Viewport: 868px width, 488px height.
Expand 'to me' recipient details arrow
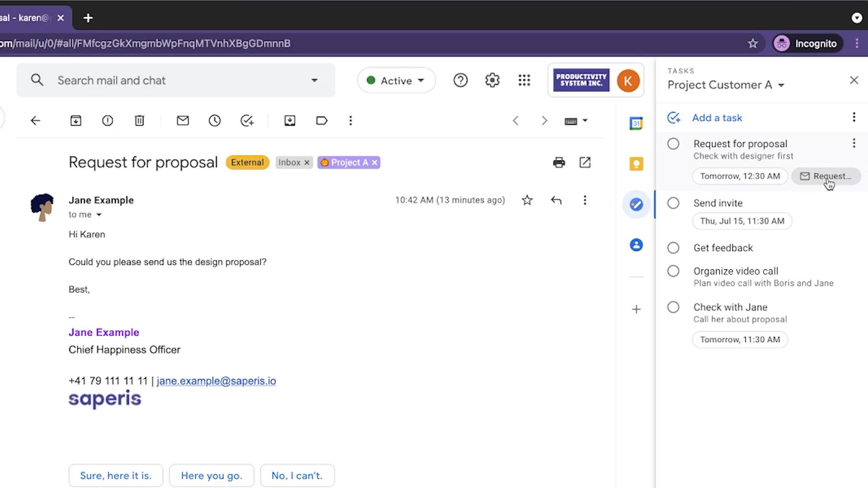click(99, 215)
